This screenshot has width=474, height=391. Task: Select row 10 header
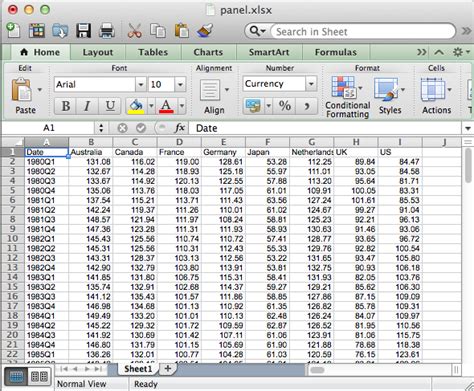12,239
